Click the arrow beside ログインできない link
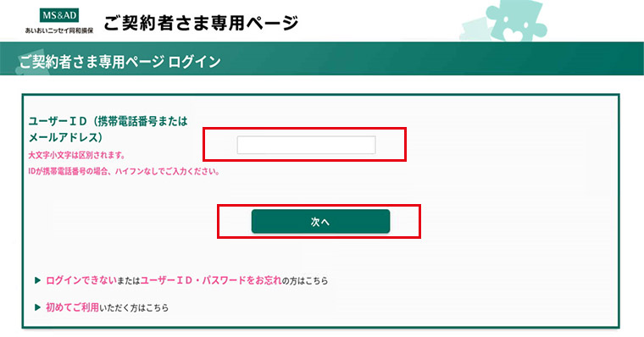Screen dimensions: 644x337 tap(37, 280)
